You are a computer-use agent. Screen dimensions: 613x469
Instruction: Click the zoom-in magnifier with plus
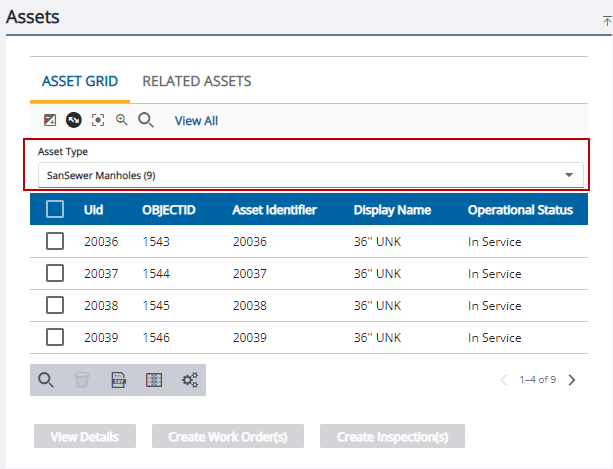pyautogui.click(x=121, y=120)
